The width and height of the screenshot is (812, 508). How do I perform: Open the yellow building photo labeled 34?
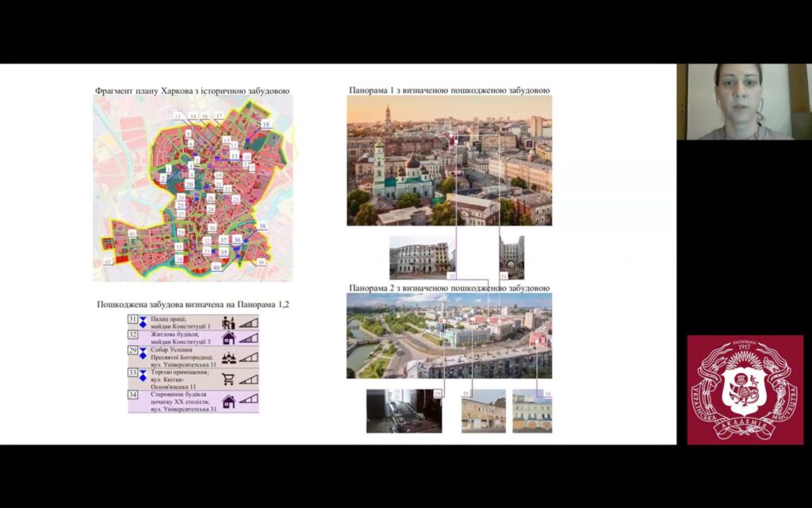point(532,410)
